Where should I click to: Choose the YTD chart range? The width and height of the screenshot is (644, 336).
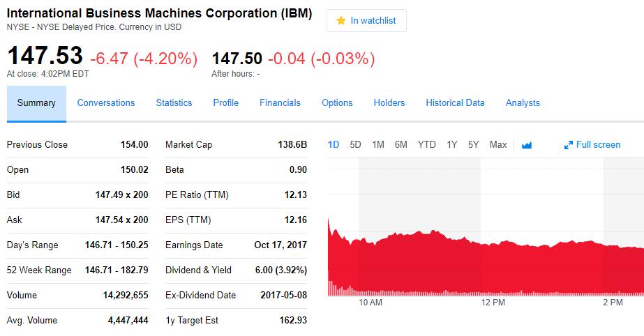click(426, 145)
